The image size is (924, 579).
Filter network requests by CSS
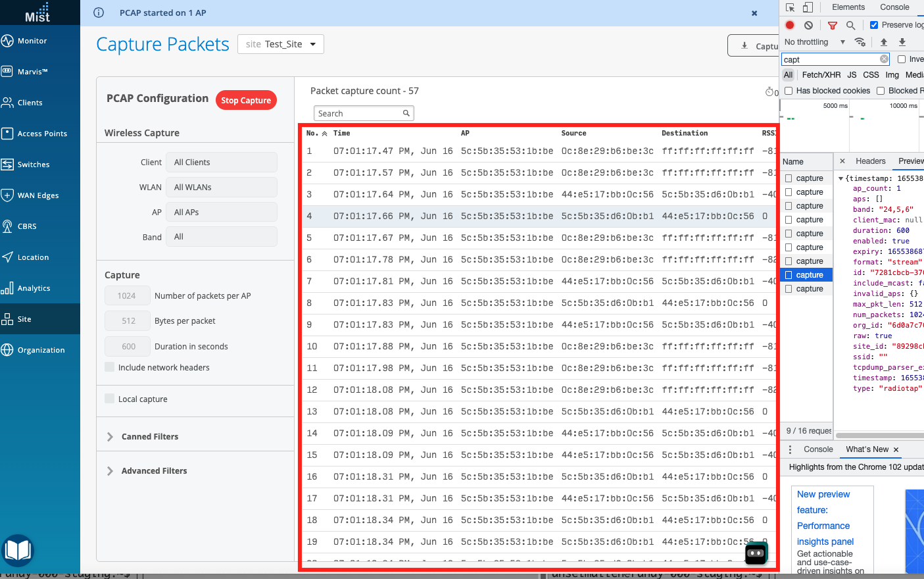871,75
